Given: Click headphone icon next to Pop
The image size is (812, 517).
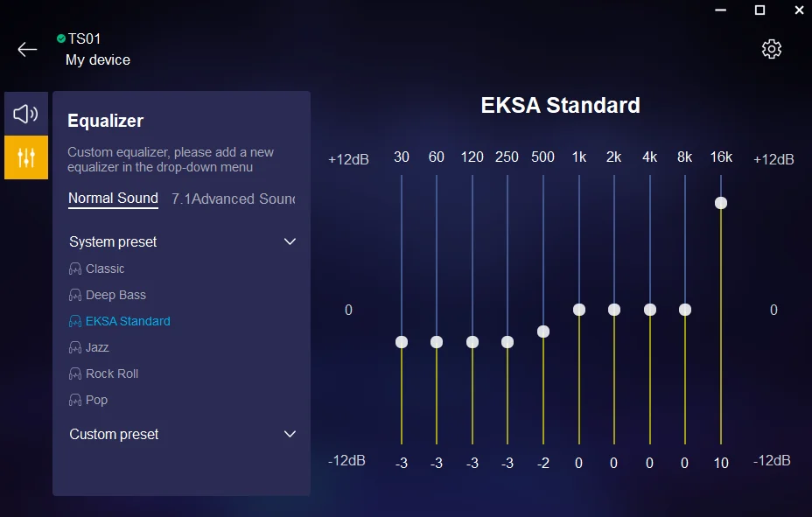Looking at the screenshot, I should tap(75, 400).
